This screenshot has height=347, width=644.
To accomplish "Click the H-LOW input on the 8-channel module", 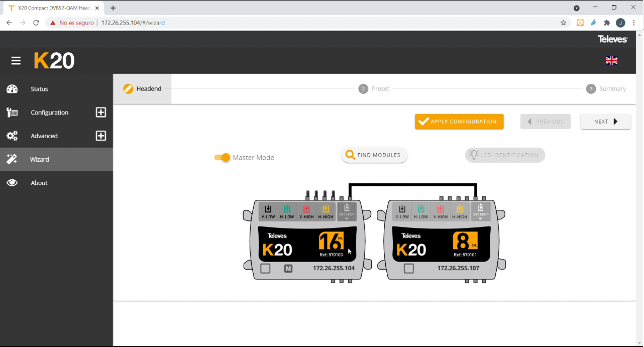I will (421, 211).
